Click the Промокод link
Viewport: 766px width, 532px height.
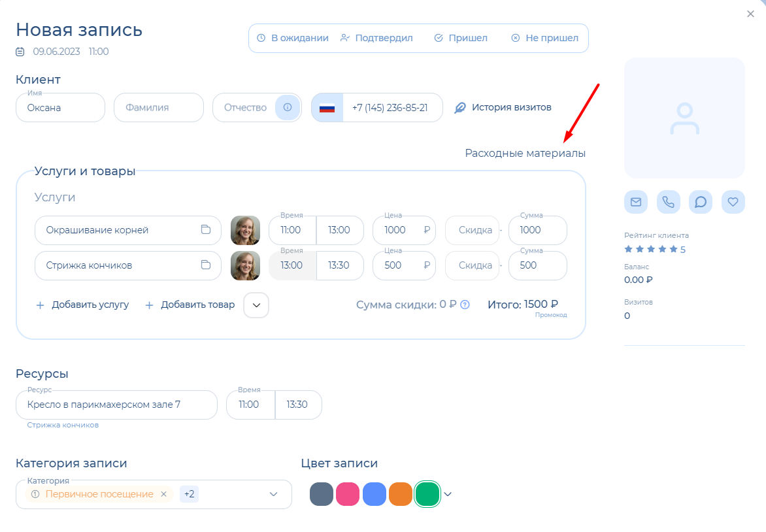coord(550,315)
